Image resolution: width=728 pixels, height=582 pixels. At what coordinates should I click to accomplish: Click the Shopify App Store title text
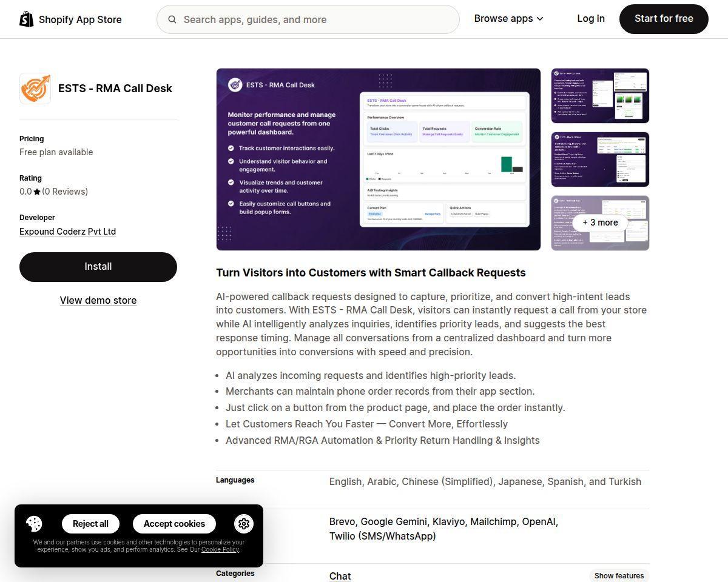tap(80, 19)
